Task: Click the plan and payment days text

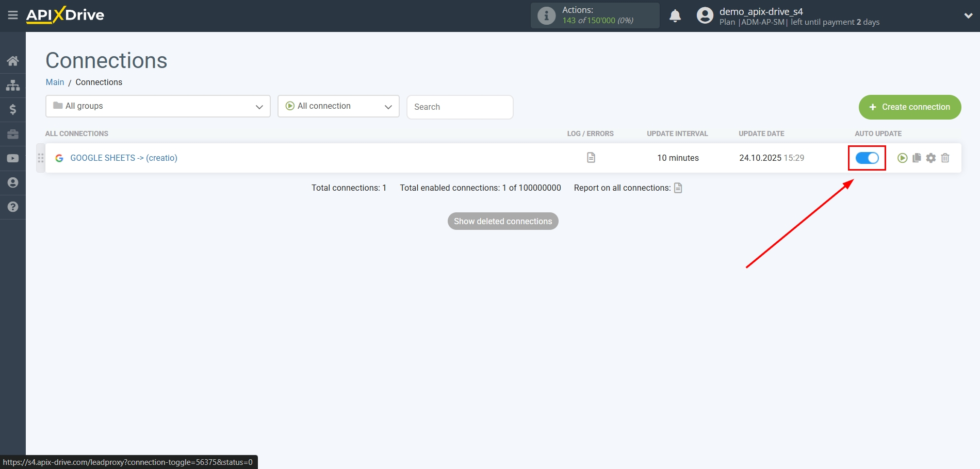Action: tap(799, 22)
